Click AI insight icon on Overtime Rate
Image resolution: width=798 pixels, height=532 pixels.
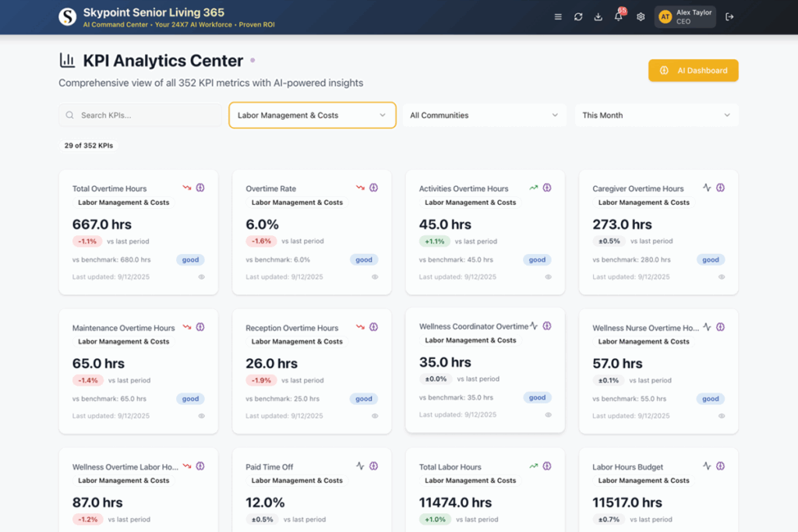point(373,188)
